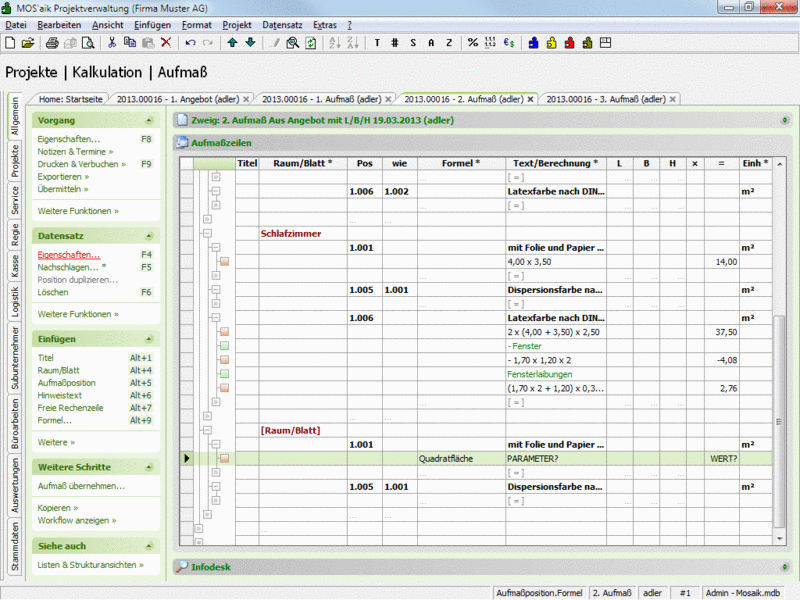Open print preview with the page-magnifier icon
The height and width of the screenshot is (600, 800).
[x=88, y=43]
